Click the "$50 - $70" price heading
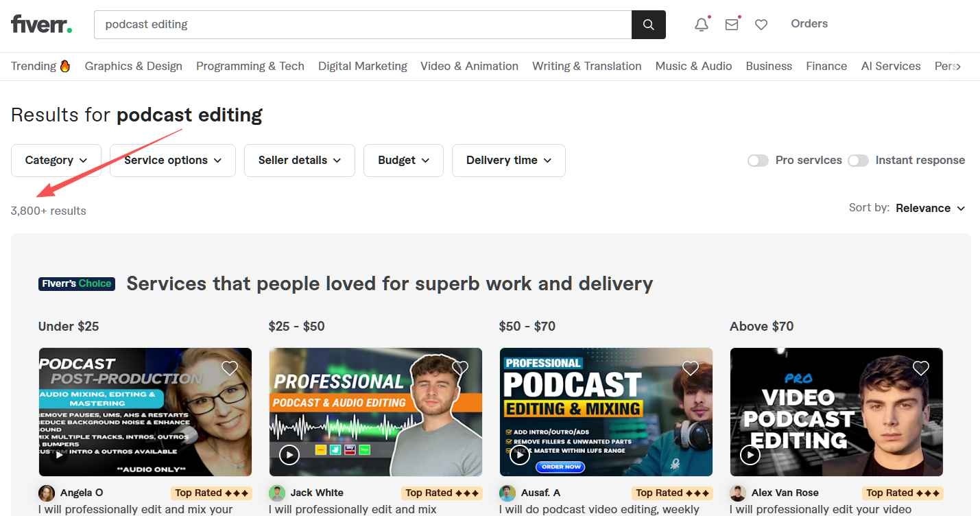980x516 pixels. click(x=527, y=327)
